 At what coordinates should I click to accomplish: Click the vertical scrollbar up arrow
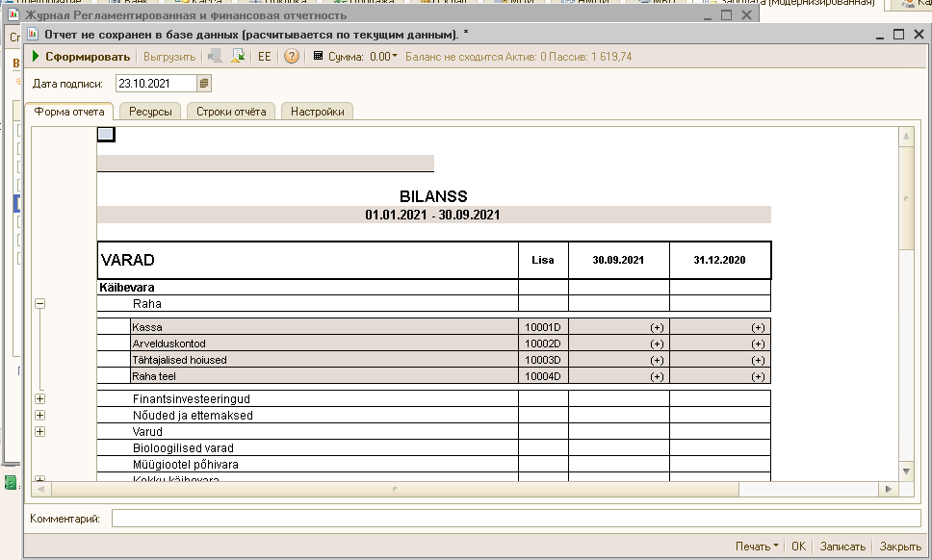[906, 136]
